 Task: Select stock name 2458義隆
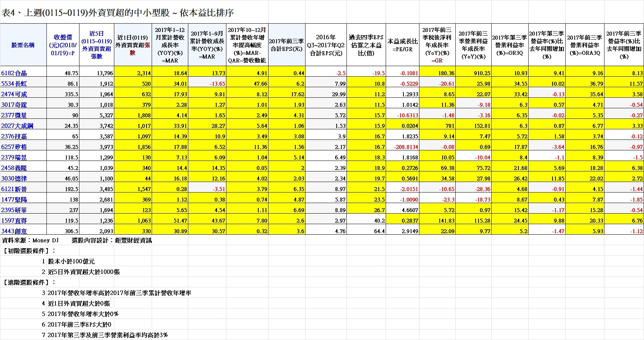pyautogui.click(x=14, y=168)
